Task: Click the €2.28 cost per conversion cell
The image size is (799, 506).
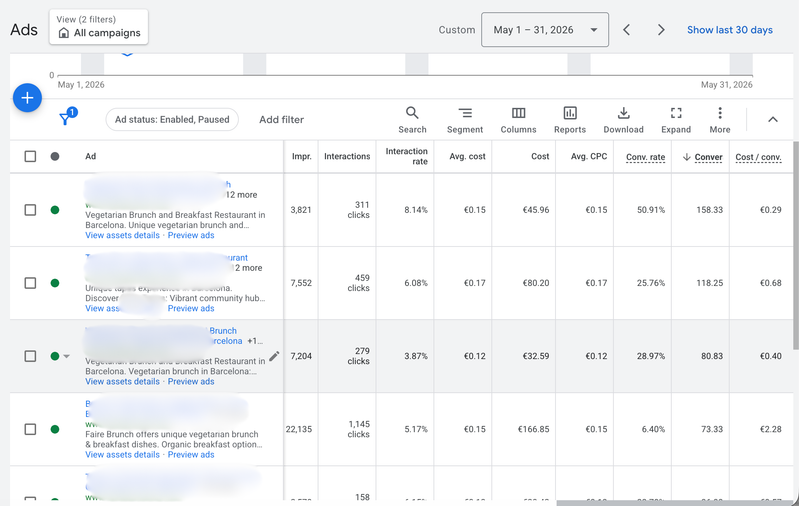Action: click(770, 429)
